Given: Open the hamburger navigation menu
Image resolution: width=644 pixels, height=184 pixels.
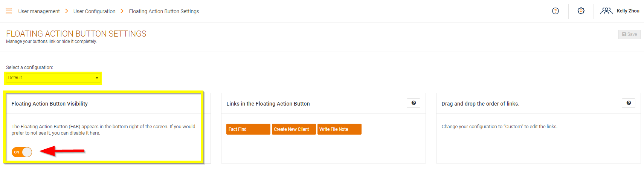Looking at the screenshot, I should click(9, 11).
